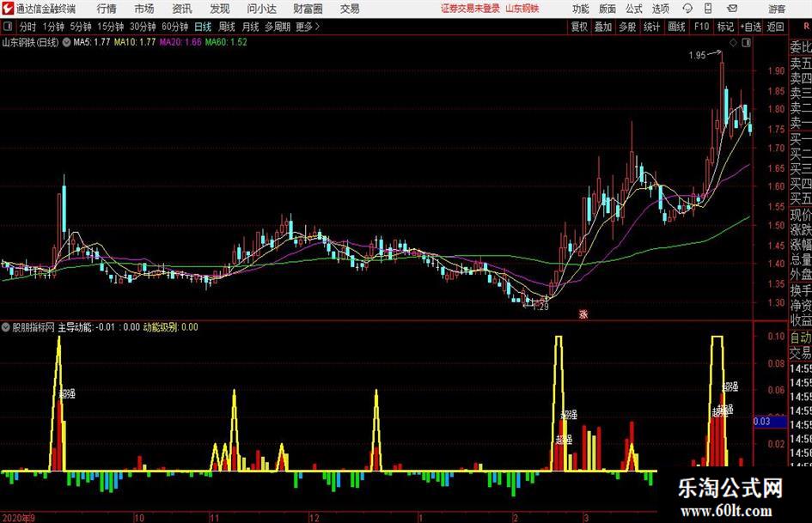Viewport: 812px width, 523px height.
Task: Click the MA10: 1.77 indicator value
Action: 135,42
